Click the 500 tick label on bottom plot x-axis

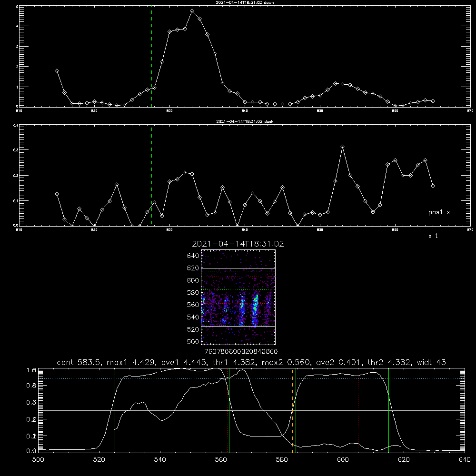38,460
